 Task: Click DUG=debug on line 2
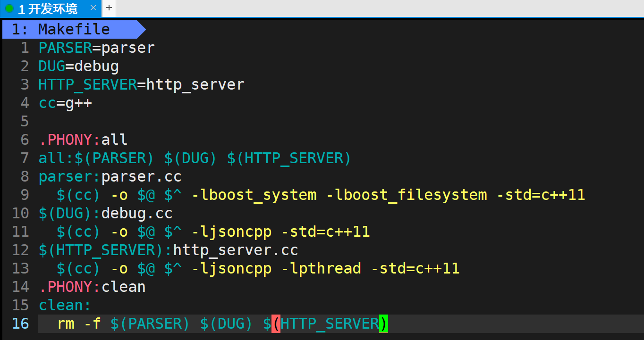coord(79,66)
